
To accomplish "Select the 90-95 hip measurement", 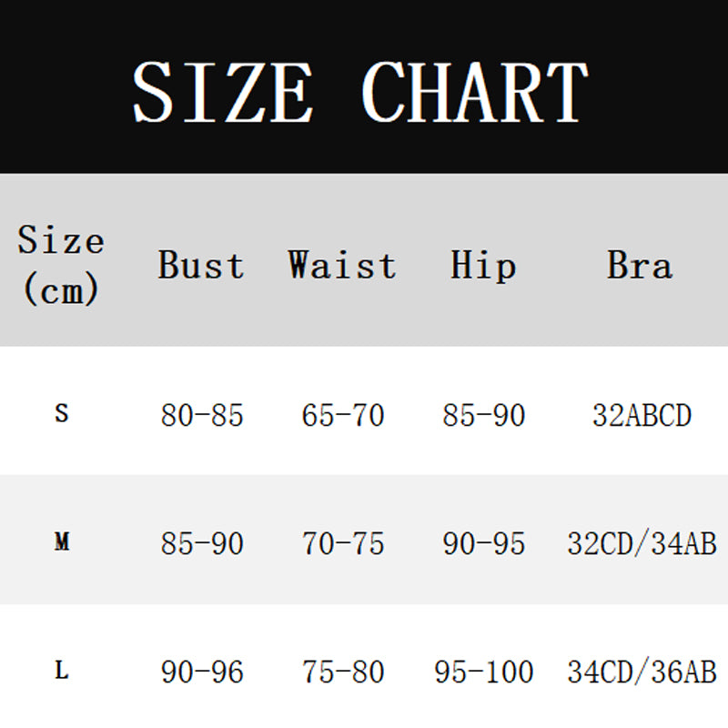I will point(484,543).
